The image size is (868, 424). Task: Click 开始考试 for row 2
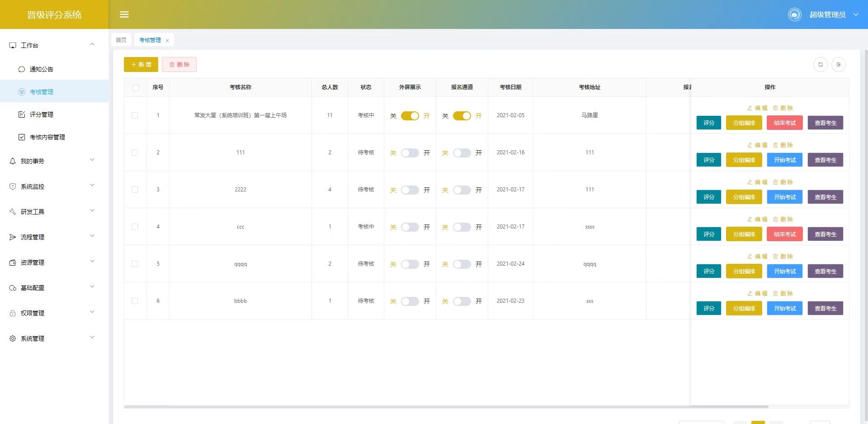tap(784, 160)
